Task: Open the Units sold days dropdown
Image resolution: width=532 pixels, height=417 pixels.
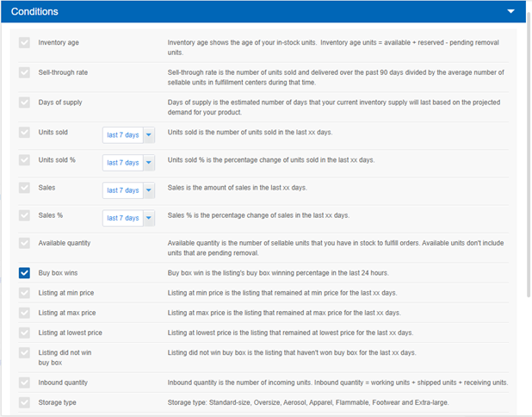Action: pyautogui.click(x=128, y=134)
